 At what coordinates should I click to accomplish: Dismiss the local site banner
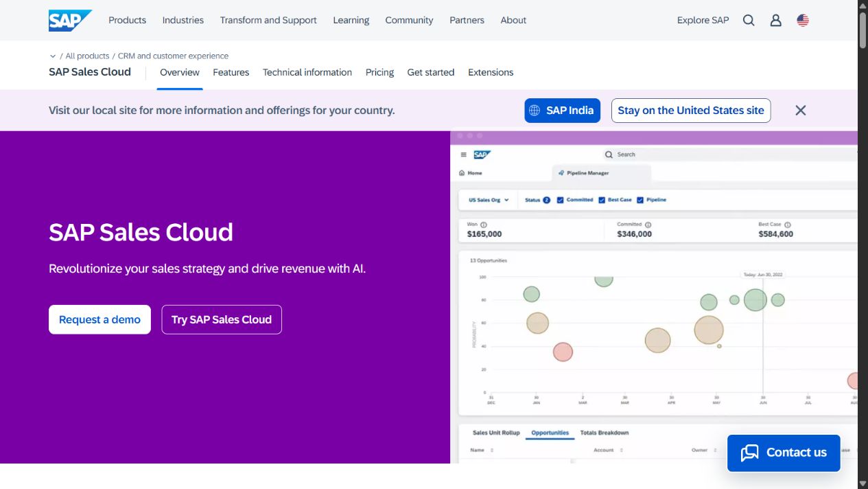(x=801, y=111)
